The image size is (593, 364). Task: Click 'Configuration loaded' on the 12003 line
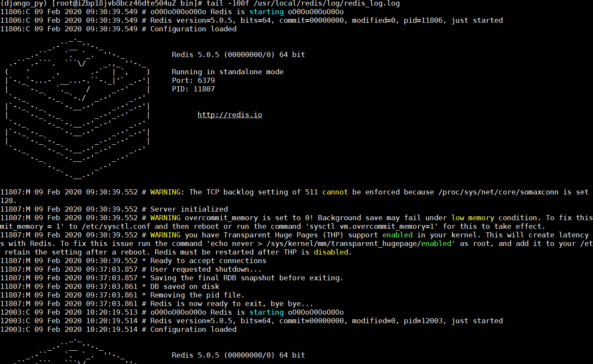(x=193, y=329)
